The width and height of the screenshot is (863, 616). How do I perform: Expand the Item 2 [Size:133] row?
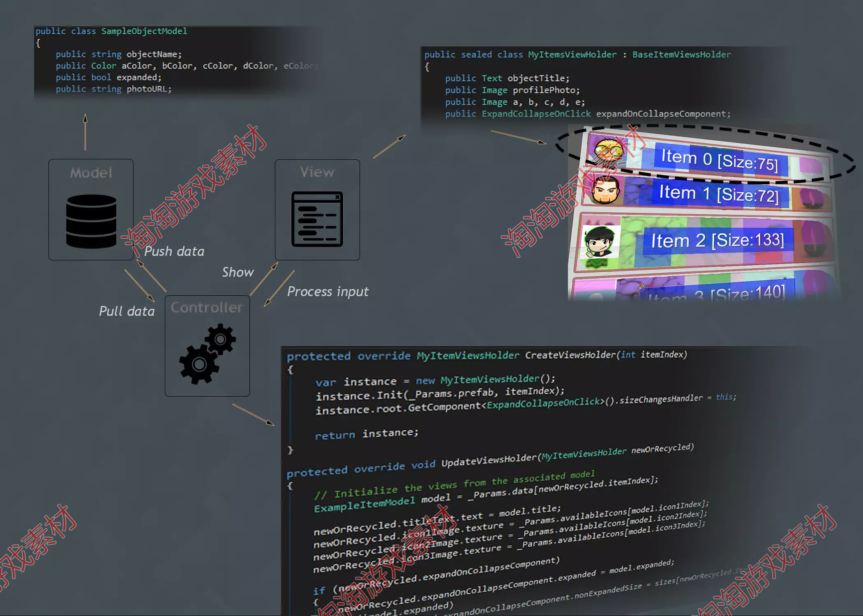[717, 240]
